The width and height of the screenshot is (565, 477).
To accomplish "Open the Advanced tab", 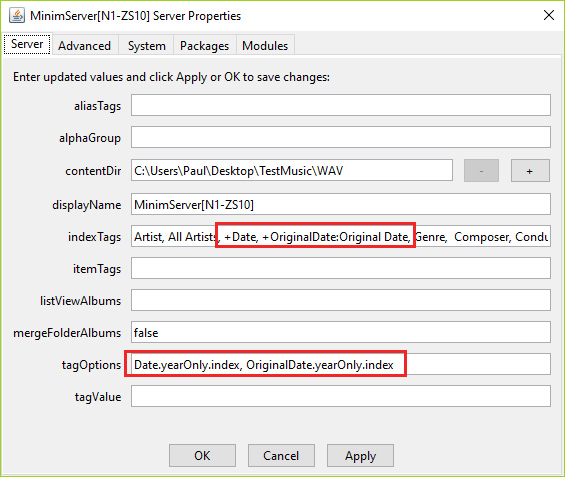I will coord(84,46).
